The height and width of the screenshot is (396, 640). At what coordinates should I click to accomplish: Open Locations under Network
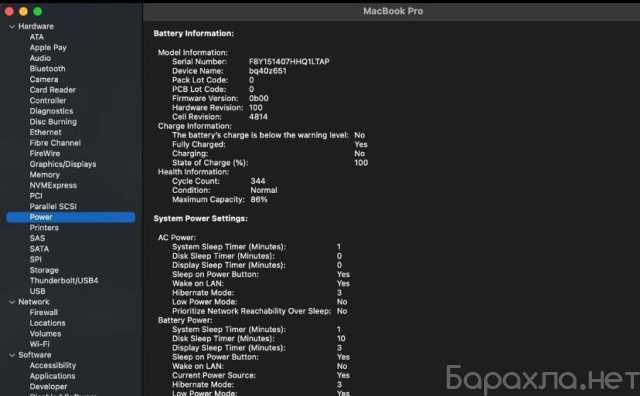(47, 323)
